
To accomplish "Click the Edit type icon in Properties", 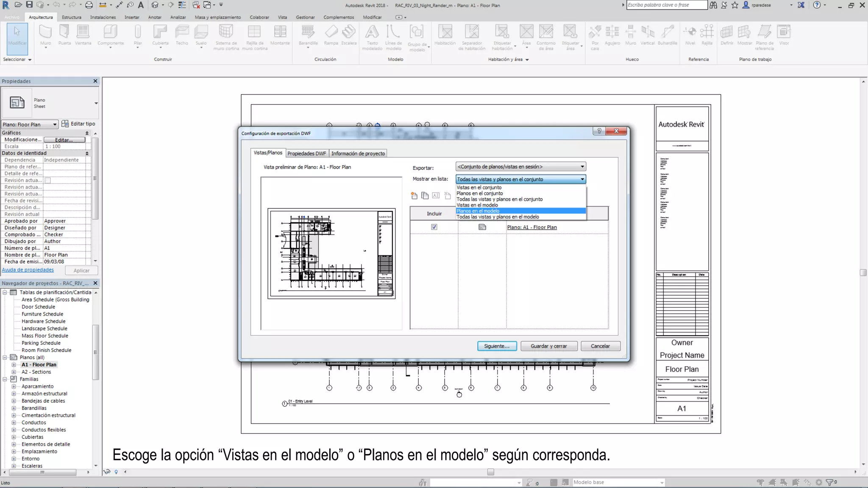I will click(x=65, y=124).
